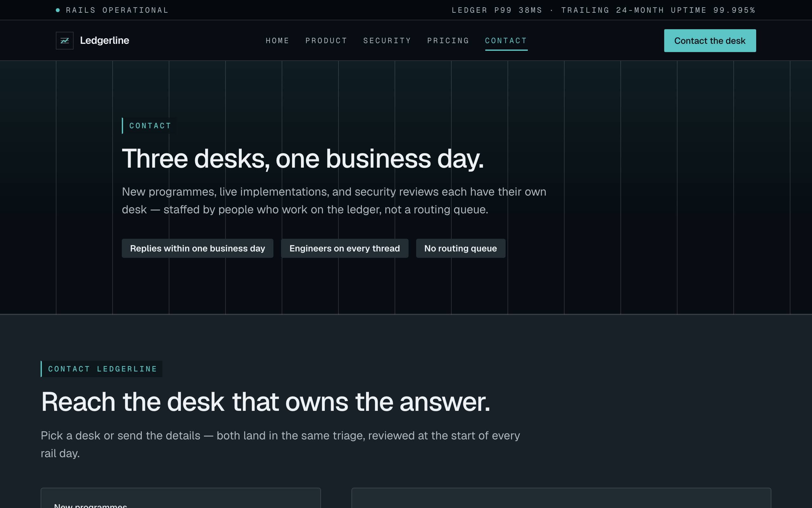Click the Ledgerline chart logo icon
Viewport: 812px width, 508px height.
tap(64, 41)
